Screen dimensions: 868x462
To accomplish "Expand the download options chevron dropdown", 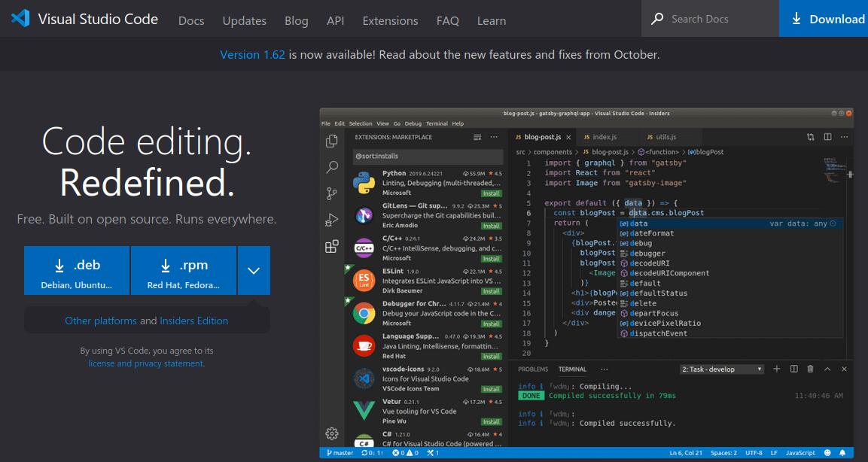I will point(254,271).
